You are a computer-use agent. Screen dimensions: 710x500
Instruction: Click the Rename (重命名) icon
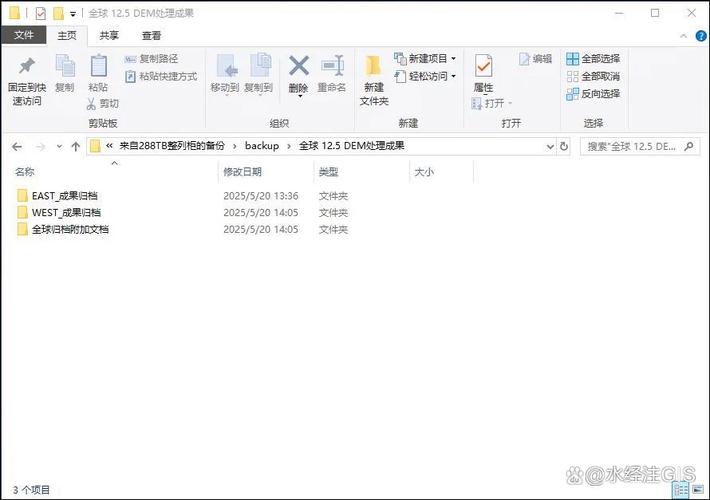332,66
